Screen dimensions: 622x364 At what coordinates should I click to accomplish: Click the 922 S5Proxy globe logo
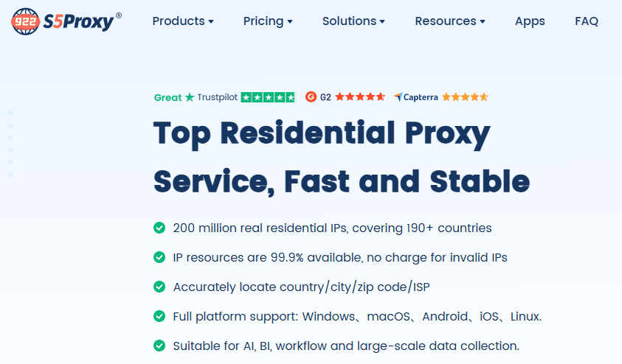tap(26, 21)
